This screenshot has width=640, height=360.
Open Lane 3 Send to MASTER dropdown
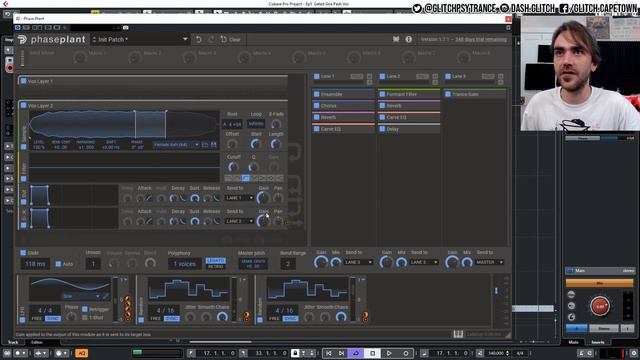[489, 262]
